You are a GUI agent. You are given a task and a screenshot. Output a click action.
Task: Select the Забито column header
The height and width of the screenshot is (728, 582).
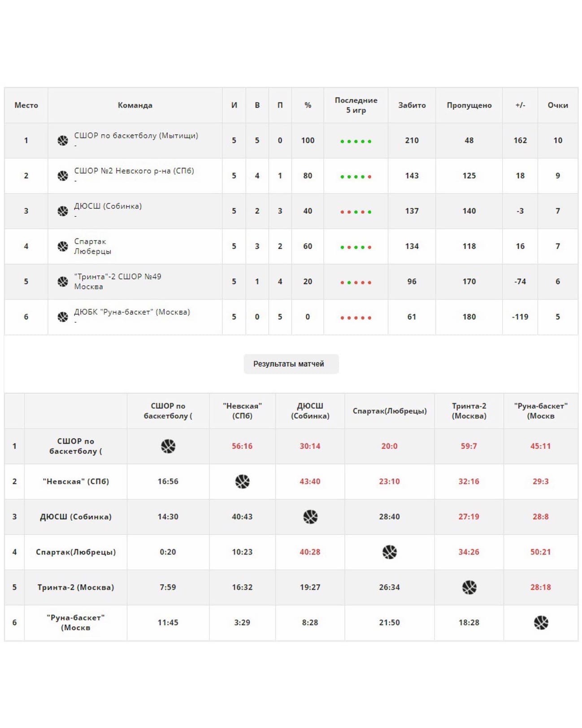pos(412,105)
